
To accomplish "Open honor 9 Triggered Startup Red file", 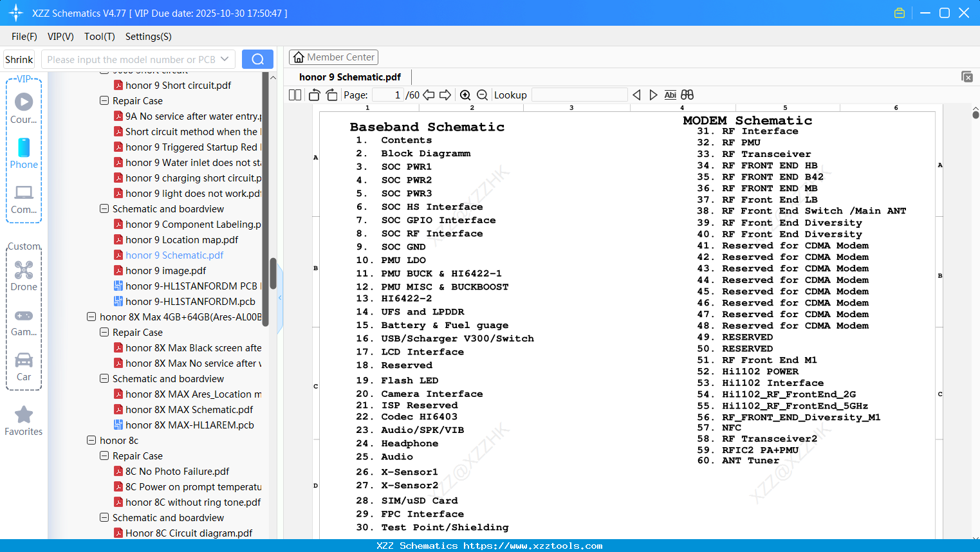I will [x=187, y=147].
